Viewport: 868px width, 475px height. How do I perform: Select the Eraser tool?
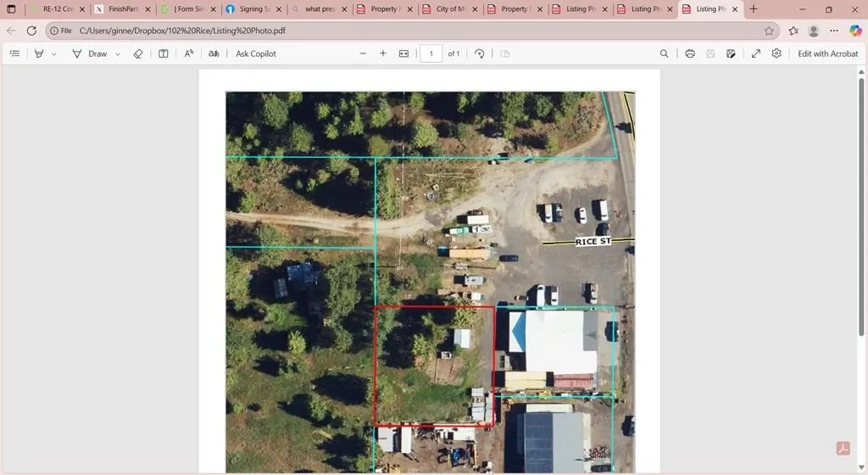point(138,53)
